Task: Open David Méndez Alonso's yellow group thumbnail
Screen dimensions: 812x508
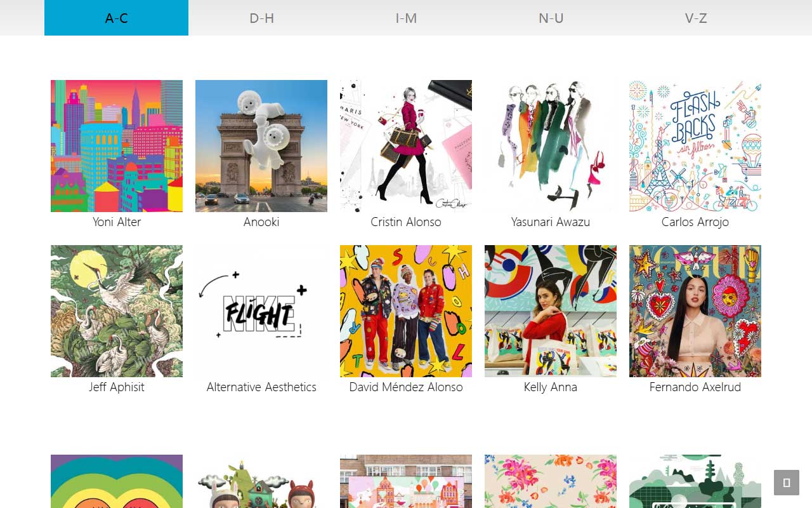Action: point(406,311)
